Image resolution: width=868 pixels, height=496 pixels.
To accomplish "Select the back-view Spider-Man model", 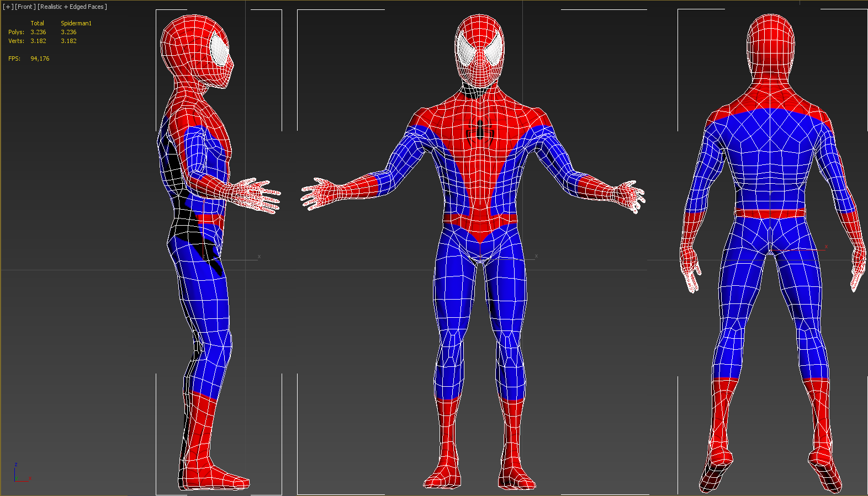I will [x=772, y=254].
